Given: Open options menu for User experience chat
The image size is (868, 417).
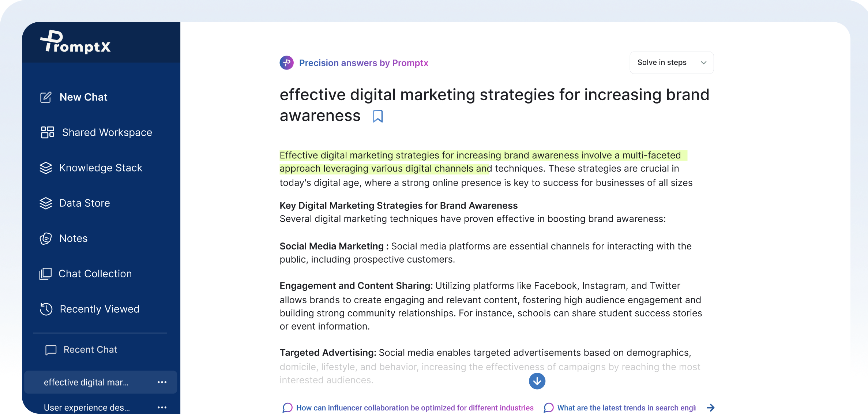Looking at the screenshot, I should (x=162, y=407).
